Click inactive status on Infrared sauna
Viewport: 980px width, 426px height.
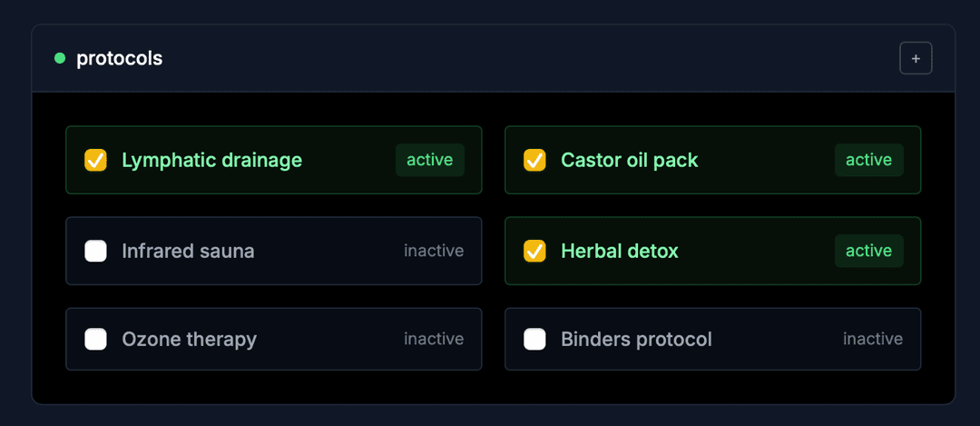(x=434, y=251)
